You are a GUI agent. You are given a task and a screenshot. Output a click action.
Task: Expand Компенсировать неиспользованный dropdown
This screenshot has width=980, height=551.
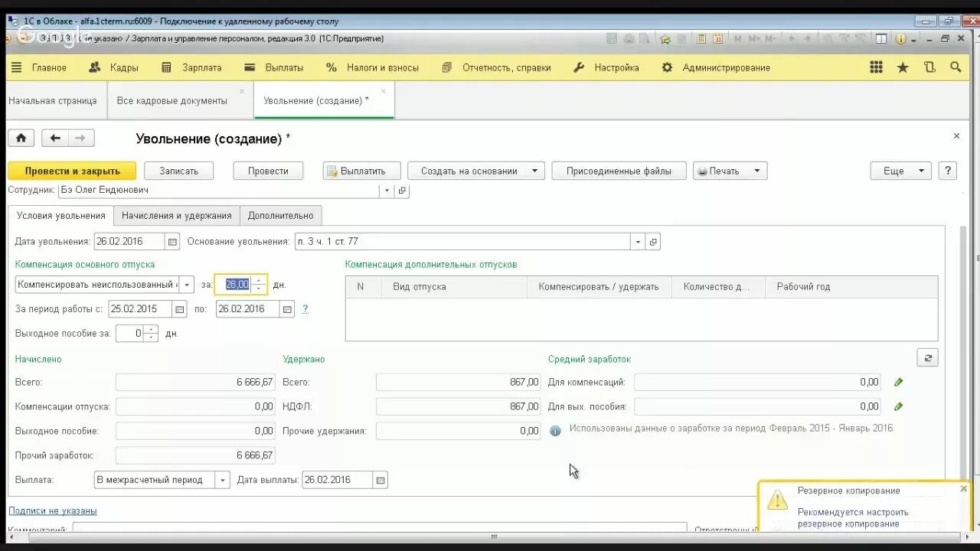187,285
